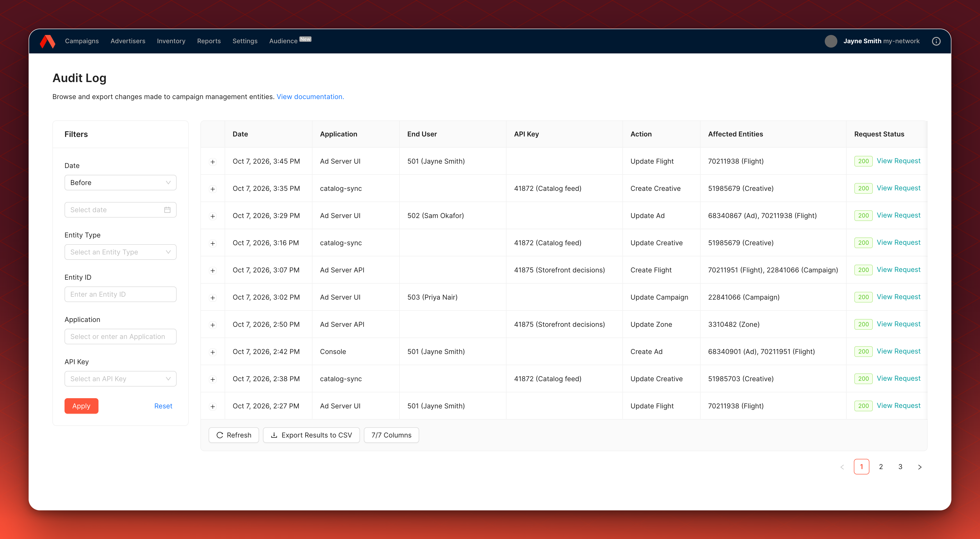View Request for 3:07 PM Create Flight

click(x=898, y=270)
